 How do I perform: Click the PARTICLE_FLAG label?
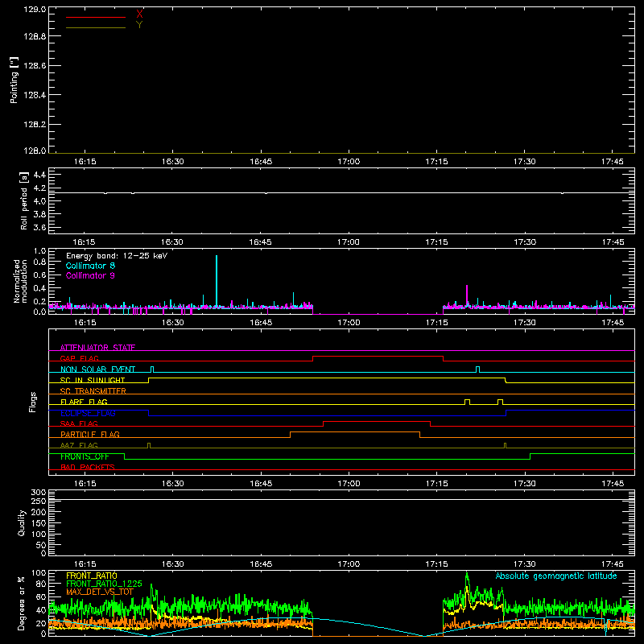[x=90, y=434]
